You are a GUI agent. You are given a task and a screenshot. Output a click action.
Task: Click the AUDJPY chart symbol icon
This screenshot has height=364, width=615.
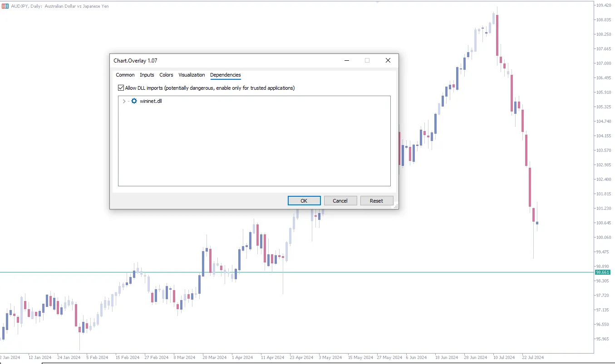[5, 6]
